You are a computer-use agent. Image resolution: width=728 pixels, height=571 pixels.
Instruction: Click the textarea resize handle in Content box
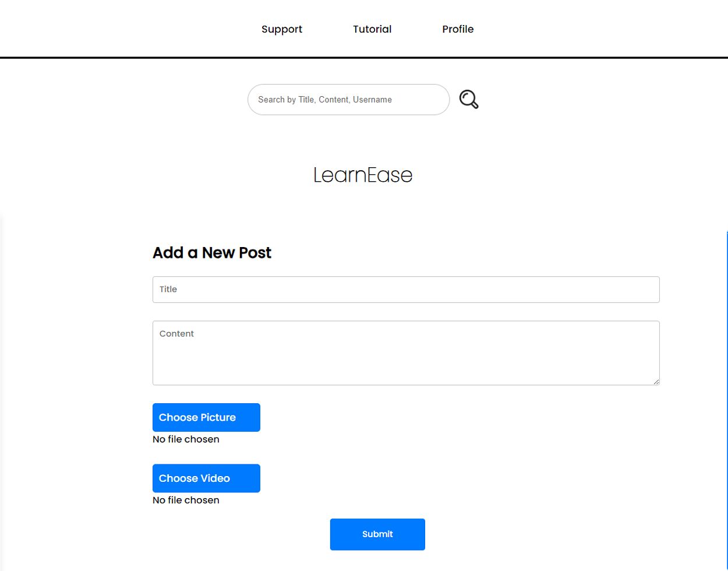656,382
